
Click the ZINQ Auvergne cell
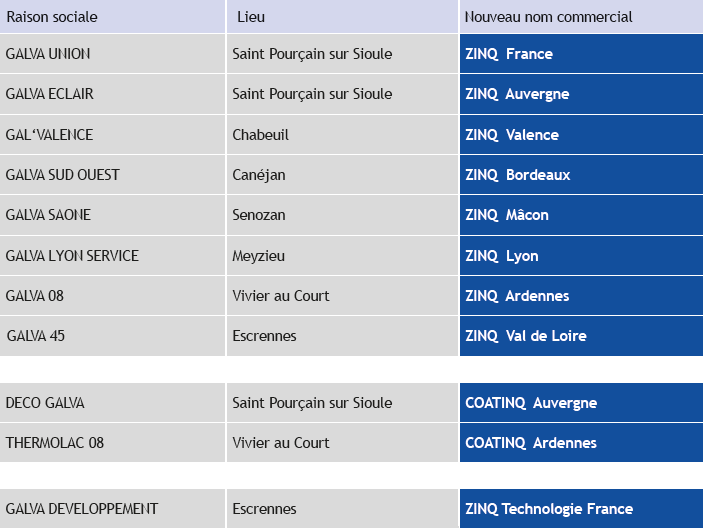581,94
